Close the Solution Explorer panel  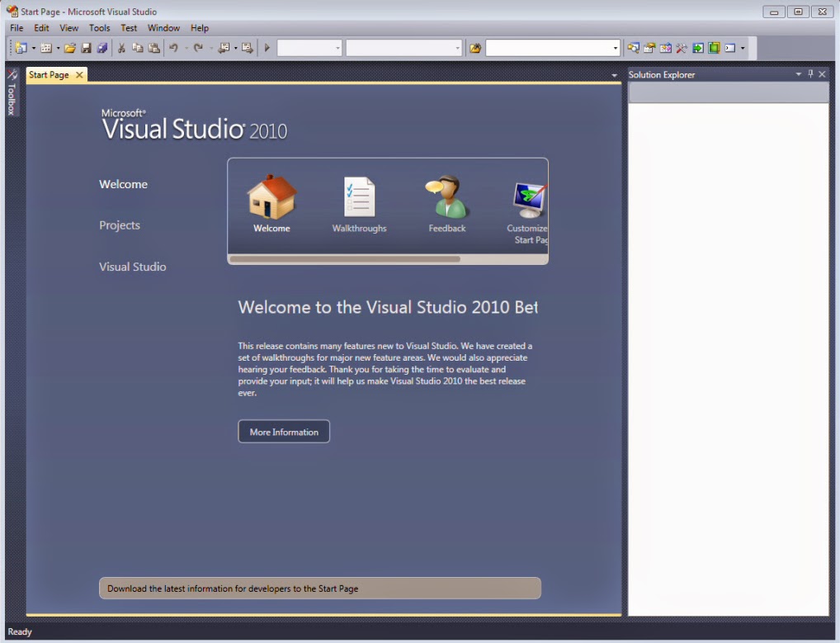click(823, 74)
